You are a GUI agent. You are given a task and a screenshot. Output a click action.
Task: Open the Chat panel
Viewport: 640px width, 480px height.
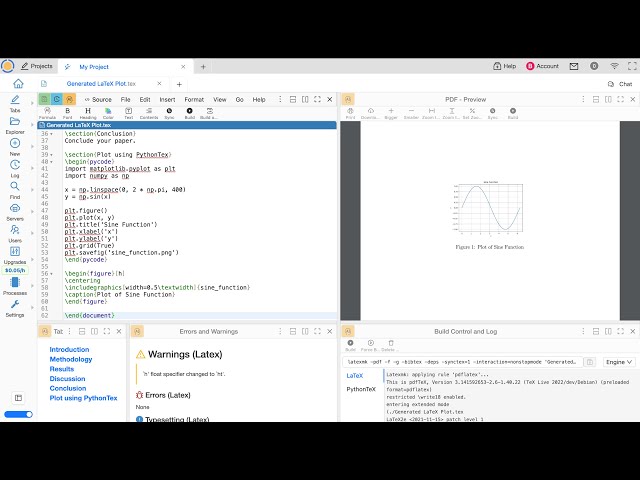[x=620, y=84]
